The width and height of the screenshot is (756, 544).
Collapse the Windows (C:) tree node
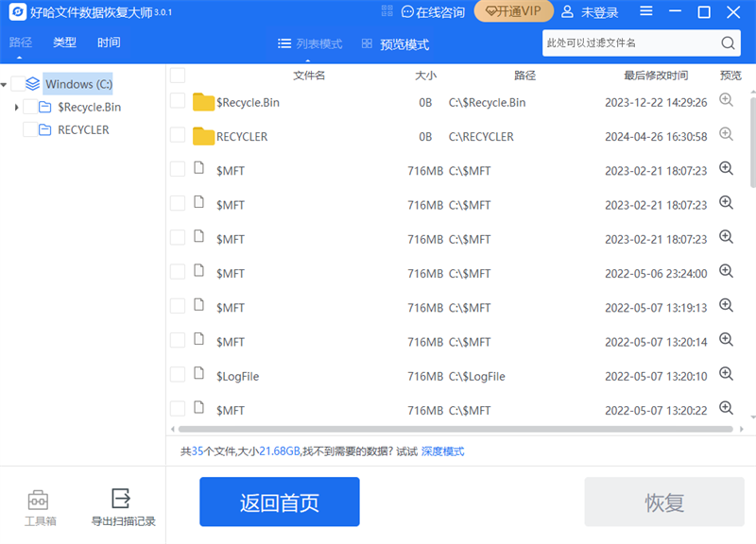point(6,83)
